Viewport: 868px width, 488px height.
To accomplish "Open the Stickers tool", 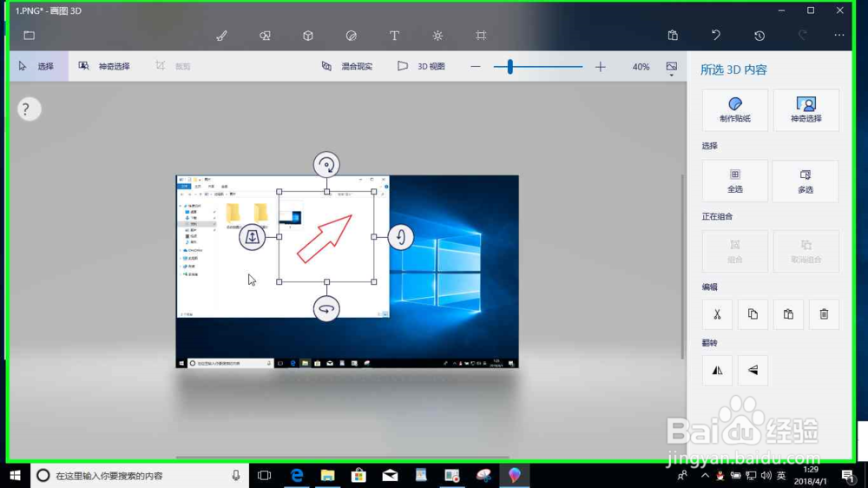I will 351,36.
